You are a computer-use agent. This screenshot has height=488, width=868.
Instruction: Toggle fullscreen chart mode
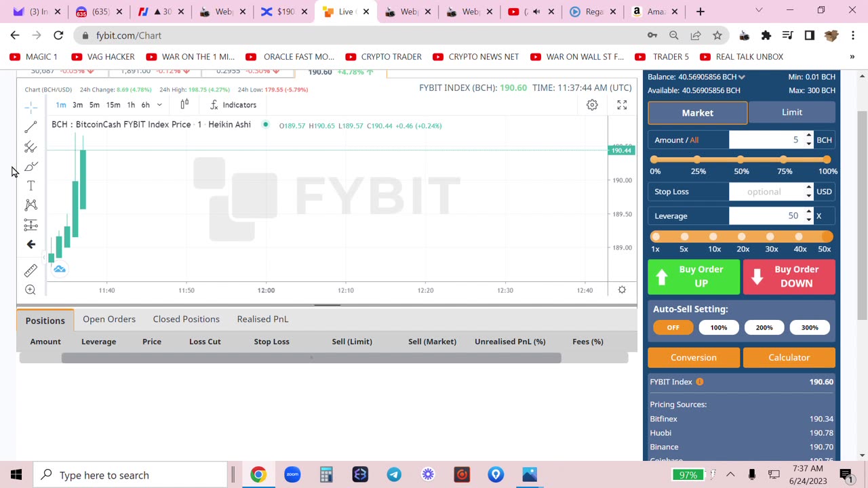[622, 104]
